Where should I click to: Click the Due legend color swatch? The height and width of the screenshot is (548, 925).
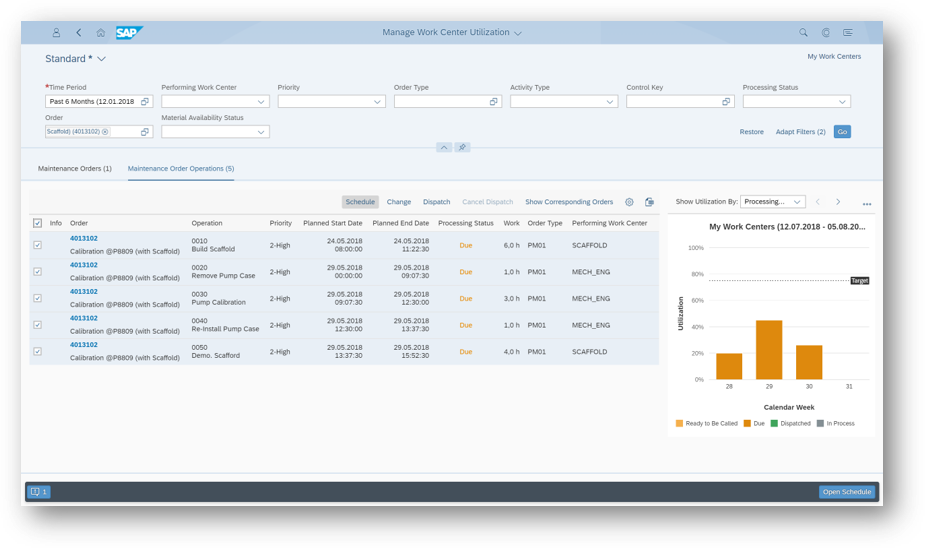click(x=747, y=424)
